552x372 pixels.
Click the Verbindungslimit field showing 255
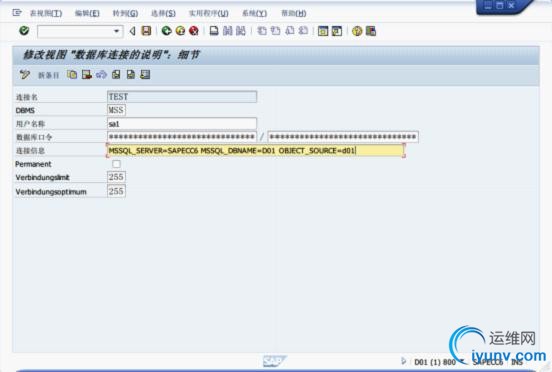[x=116, y=177]
